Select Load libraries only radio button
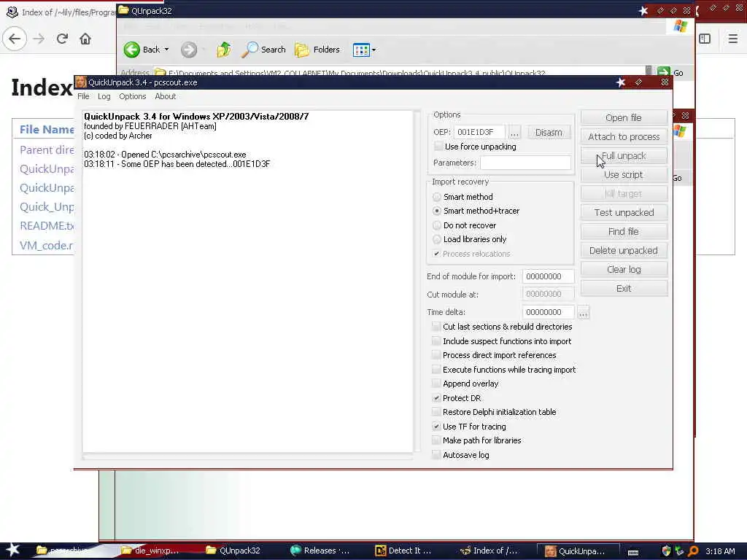This screenshot has width=747, height=560. point(437,239)
